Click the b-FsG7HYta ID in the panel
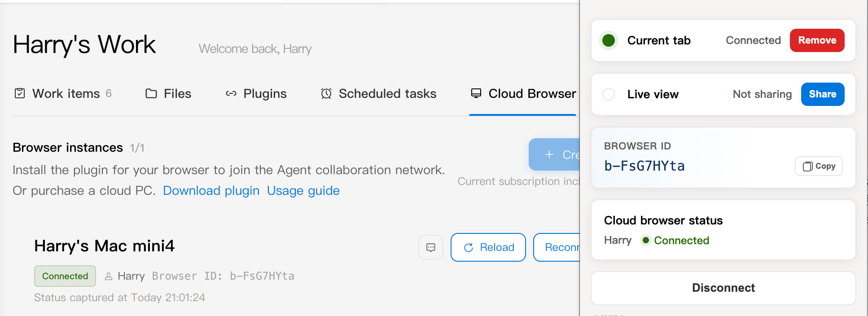 click(644, 166)
